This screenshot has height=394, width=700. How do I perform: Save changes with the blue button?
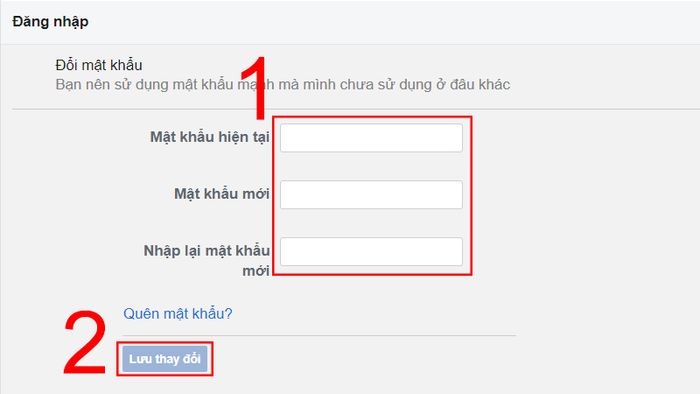[x=165, y=359]
